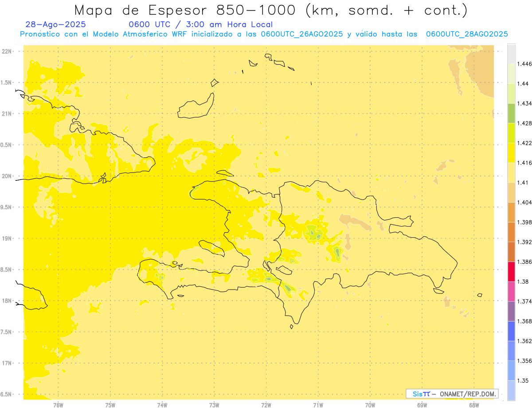Viewport: 532px width, 411px height.
Task: Click the '1.398' legend value
Action: pyautogui.click(x=525, y=222)
